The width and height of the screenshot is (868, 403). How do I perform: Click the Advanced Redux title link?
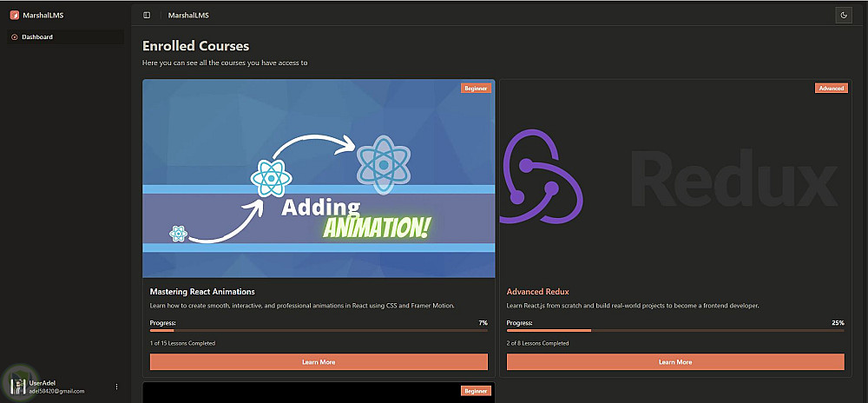pyautogui.click(x=537, y=292)
